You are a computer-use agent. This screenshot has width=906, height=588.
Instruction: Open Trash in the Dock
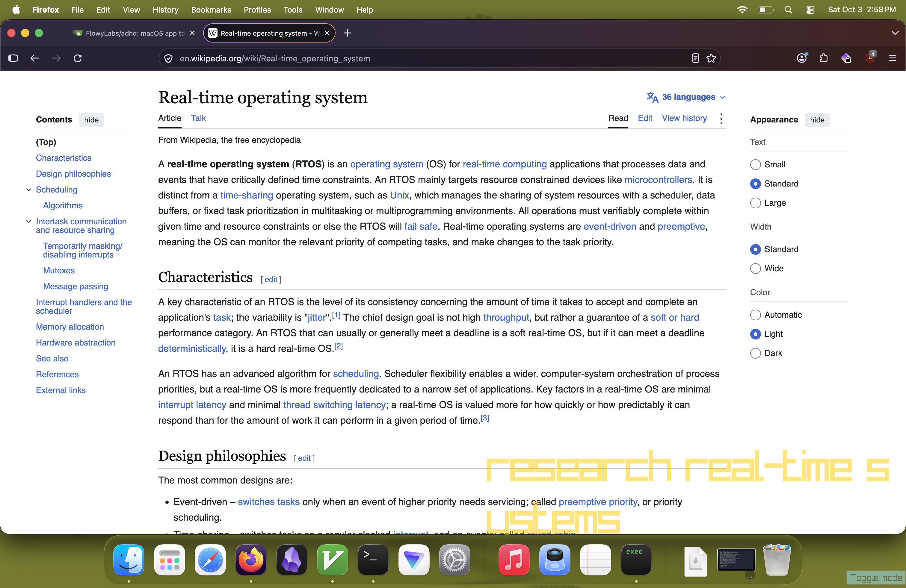pos(777,560)
